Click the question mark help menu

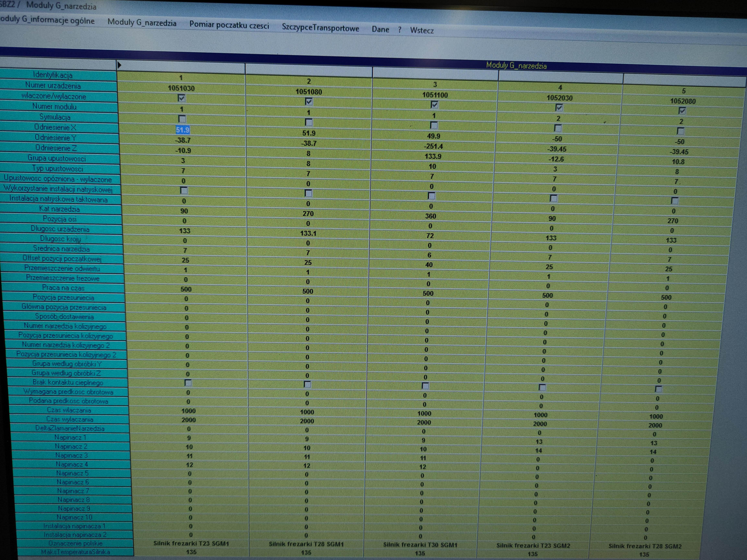coord(399,30)
